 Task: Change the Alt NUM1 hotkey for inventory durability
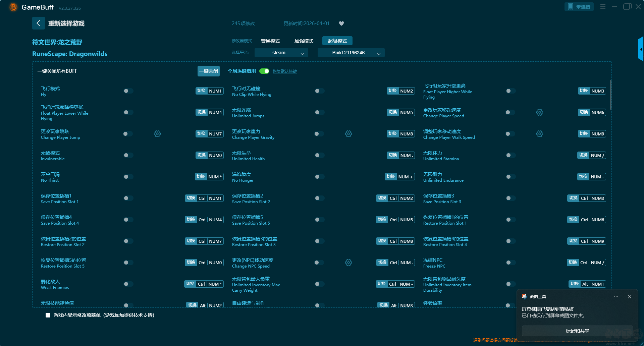click(587, 284)
